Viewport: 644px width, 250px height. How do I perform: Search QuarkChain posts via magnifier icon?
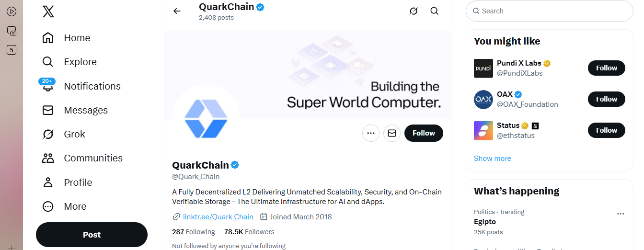pos(435,11)
